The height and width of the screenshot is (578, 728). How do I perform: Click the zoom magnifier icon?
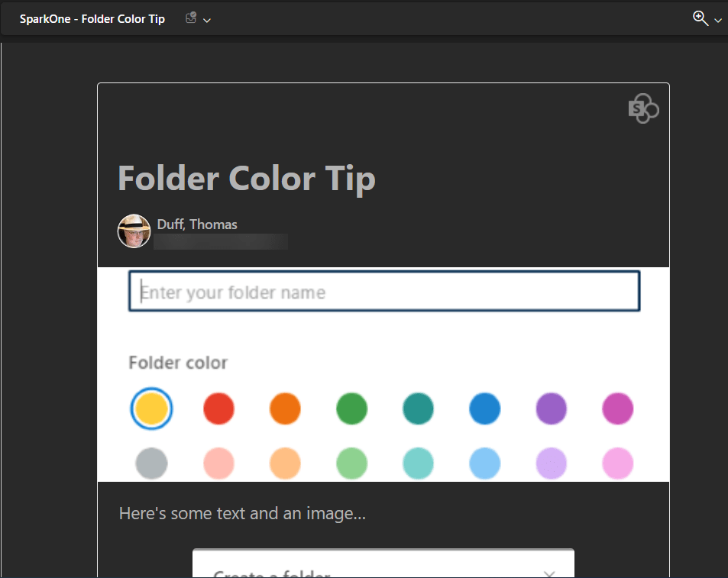point(700,18)
